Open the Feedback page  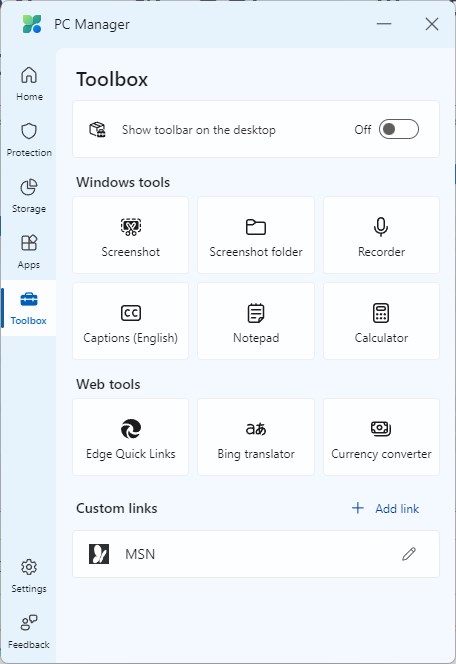point(29,632)
